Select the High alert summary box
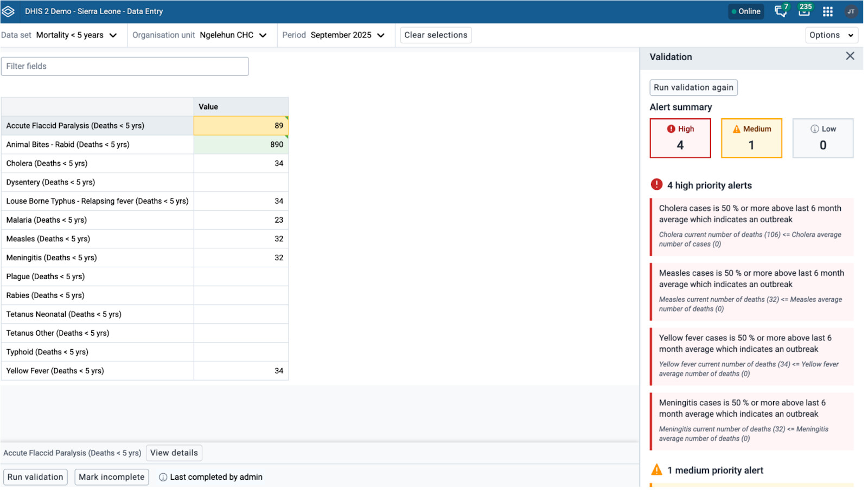 click(680, 138)
